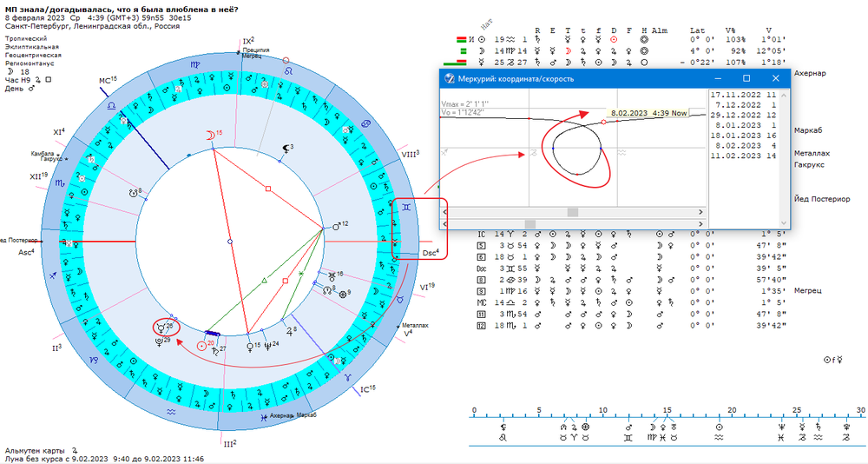Screen dimensions: 868x464
Task: Click the right arrow of the lower horizontal scrollbar
Action: tap(700, 224)
